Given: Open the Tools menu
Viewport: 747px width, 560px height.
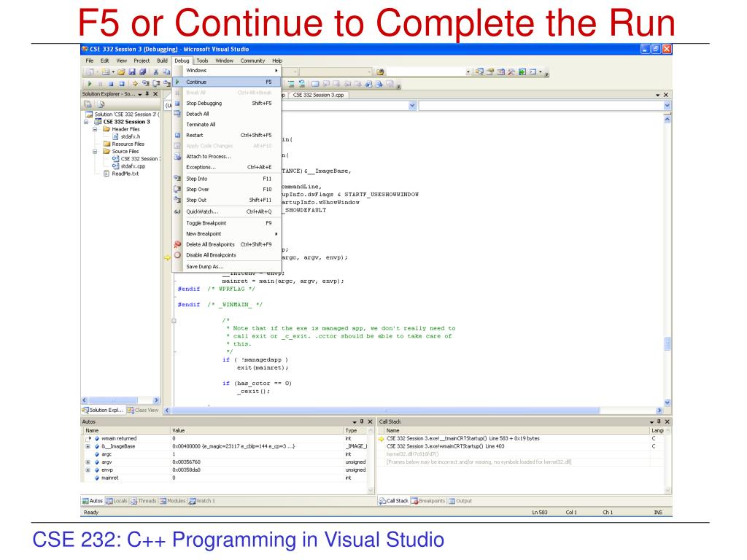Looking at the screenshot, I should [203, 61].
